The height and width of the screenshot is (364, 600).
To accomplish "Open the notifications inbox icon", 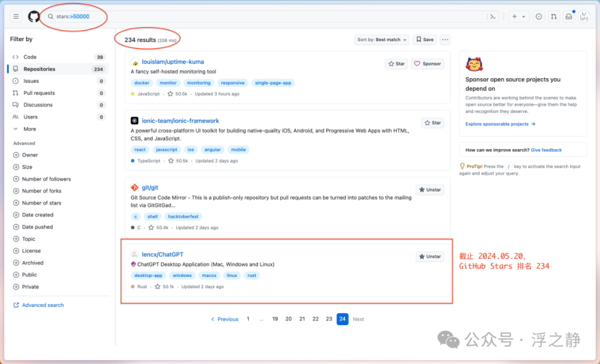I will [569, 17].
